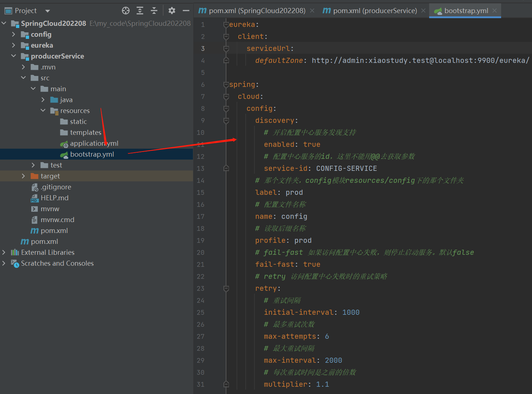Collapse the resources folder

click(43, 110)
